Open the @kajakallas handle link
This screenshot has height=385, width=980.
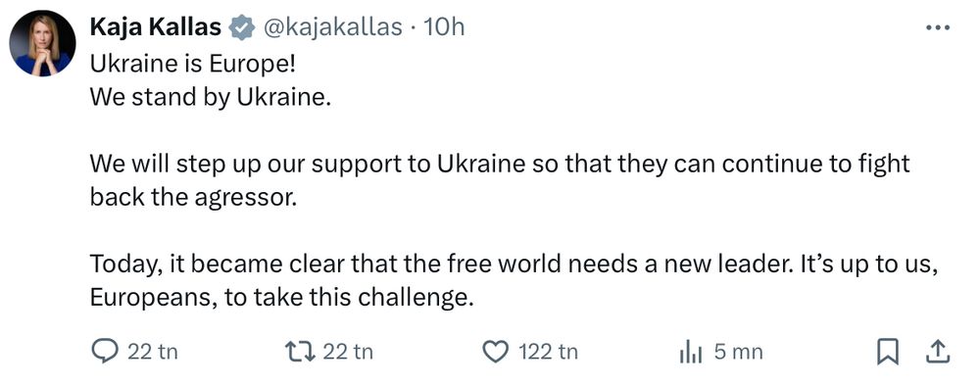pos(333,27)
